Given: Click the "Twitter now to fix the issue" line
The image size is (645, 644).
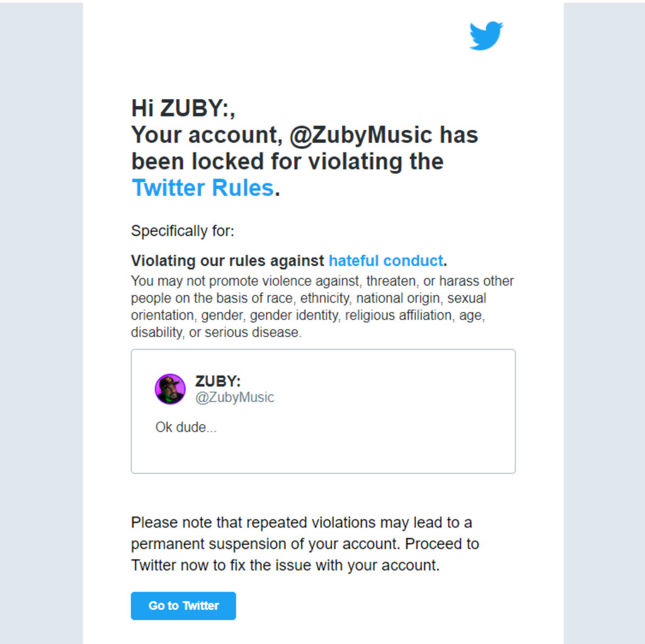Looking at the screenshot, I should (285, 565).
